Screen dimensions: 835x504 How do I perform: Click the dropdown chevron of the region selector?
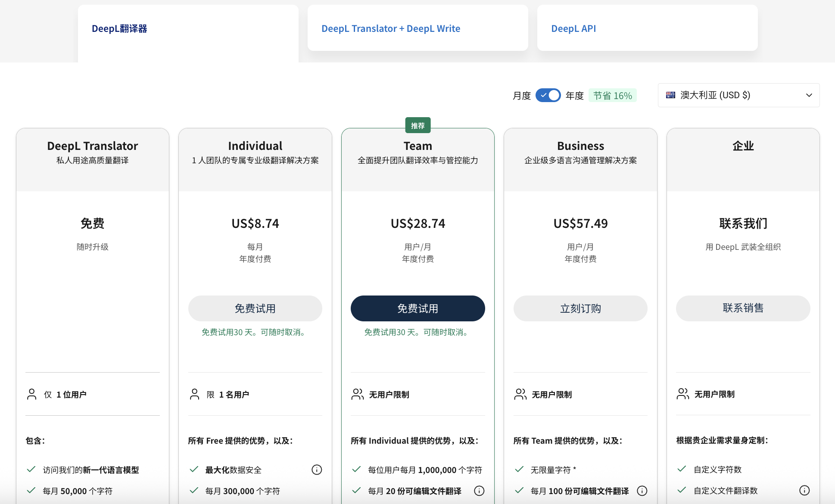coord(809,95)
